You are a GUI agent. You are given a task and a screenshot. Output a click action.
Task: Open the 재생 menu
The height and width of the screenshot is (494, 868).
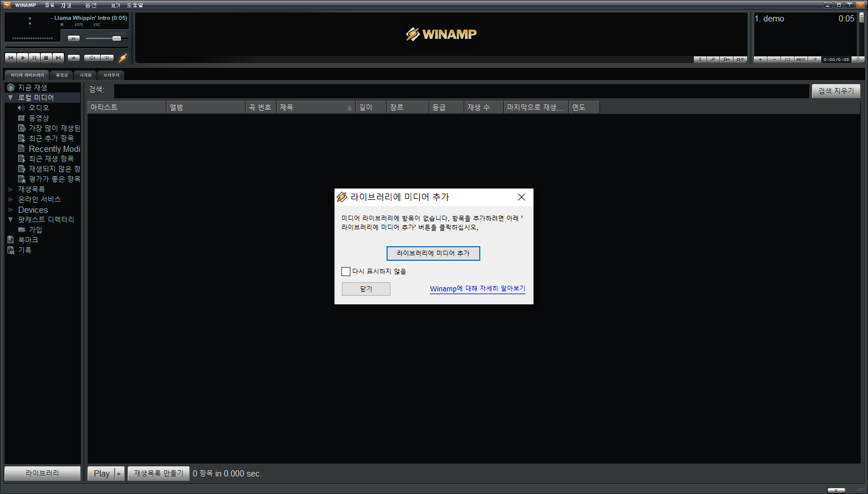tap(66, 5)
